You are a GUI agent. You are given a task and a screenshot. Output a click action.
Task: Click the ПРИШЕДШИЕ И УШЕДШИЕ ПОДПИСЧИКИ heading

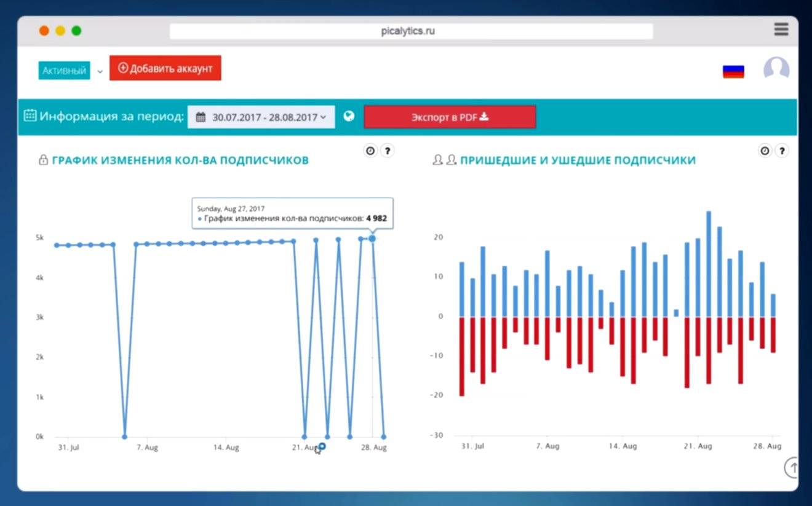(578, 160)
